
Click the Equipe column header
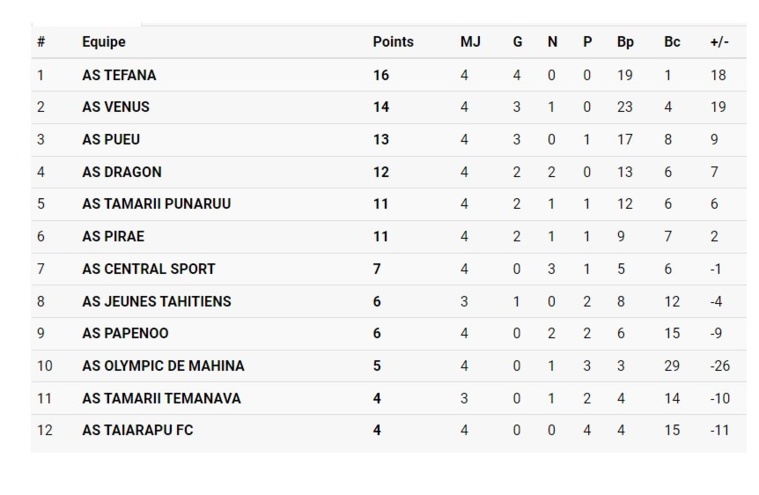pos(104,42)
